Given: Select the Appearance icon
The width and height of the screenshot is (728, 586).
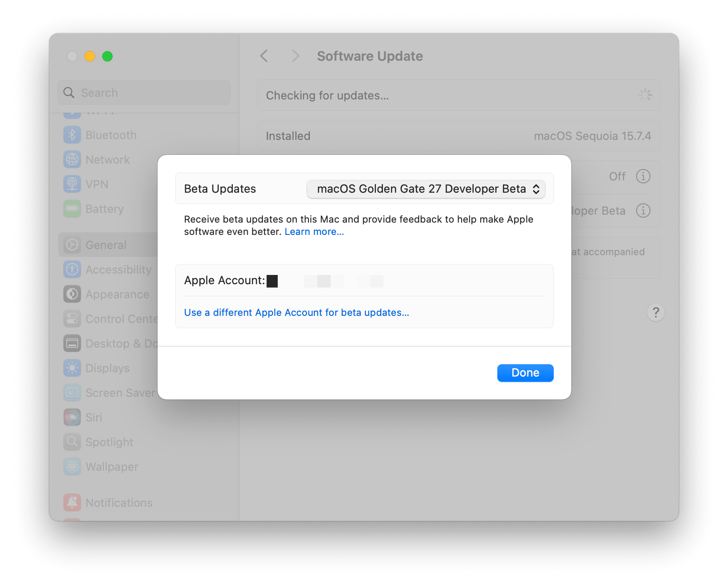Looking at the screenshot, I should (x=72, y=294).
